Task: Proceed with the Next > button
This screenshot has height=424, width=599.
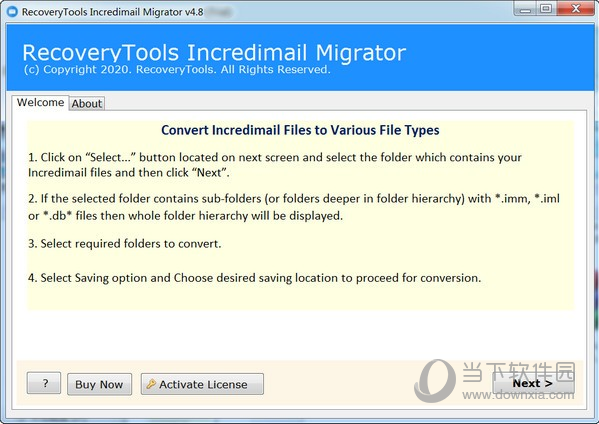Action: point(533,384)
